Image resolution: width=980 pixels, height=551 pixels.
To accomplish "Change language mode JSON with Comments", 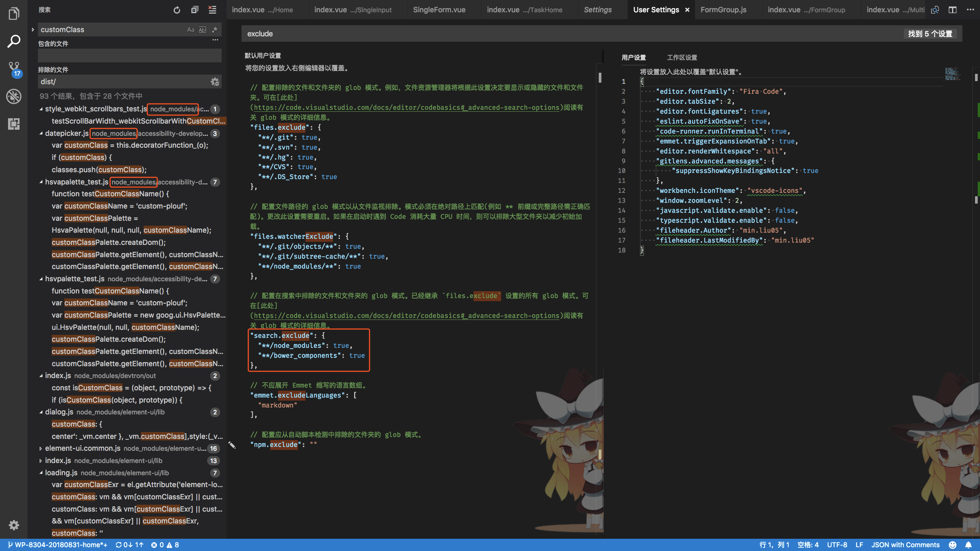I will tap(905, 545).
